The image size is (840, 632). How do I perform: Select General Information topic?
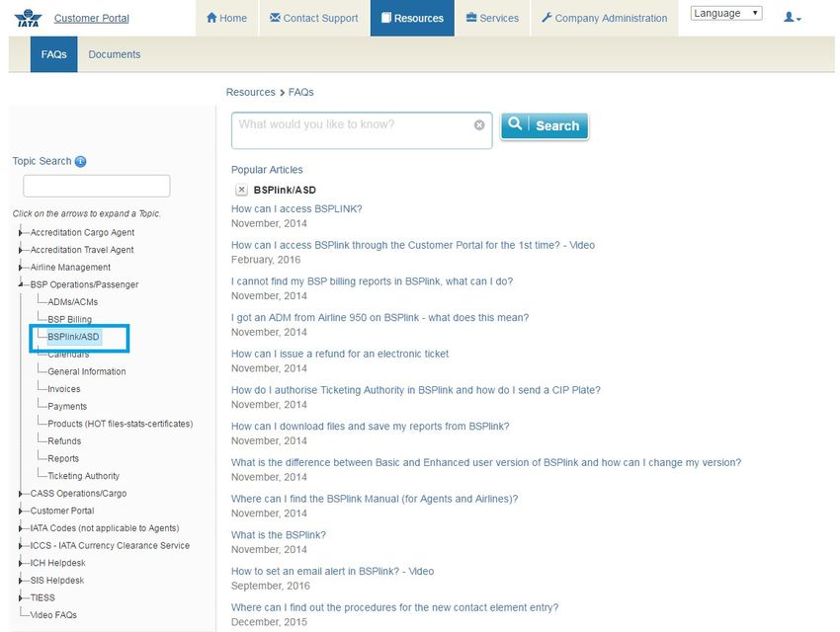tap(87, 371)
